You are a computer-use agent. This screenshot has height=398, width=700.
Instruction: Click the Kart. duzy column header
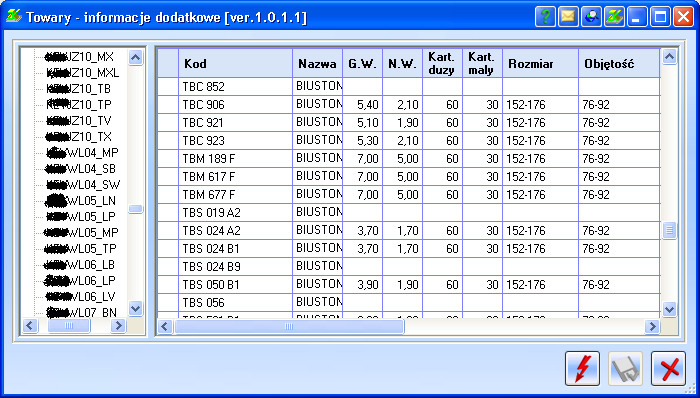pos(442,64)
